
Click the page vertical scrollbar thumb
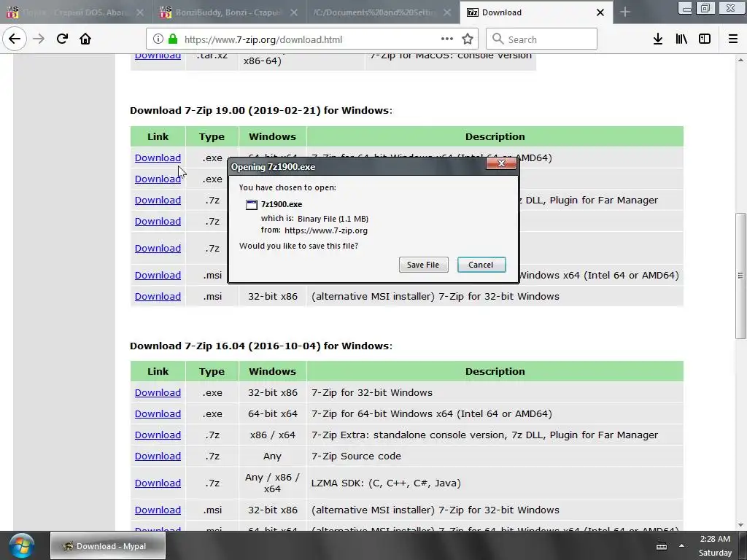coord(740,275)
